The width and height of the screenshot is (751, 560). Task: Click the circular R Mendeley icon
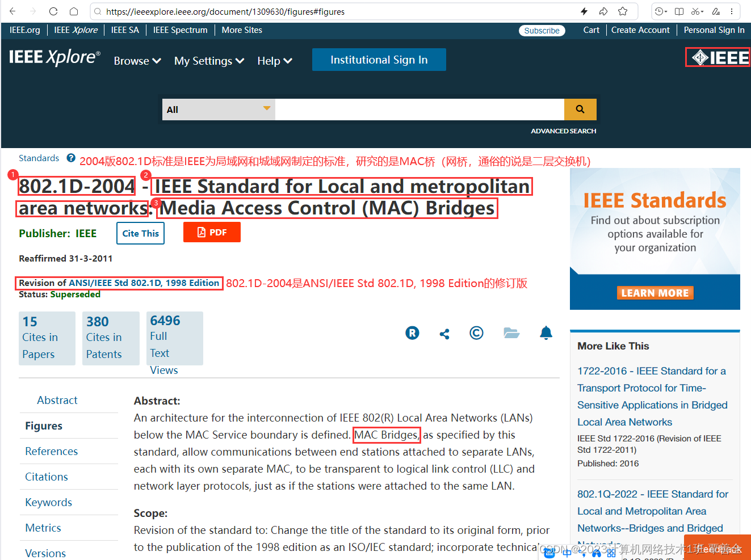point(412,332)
